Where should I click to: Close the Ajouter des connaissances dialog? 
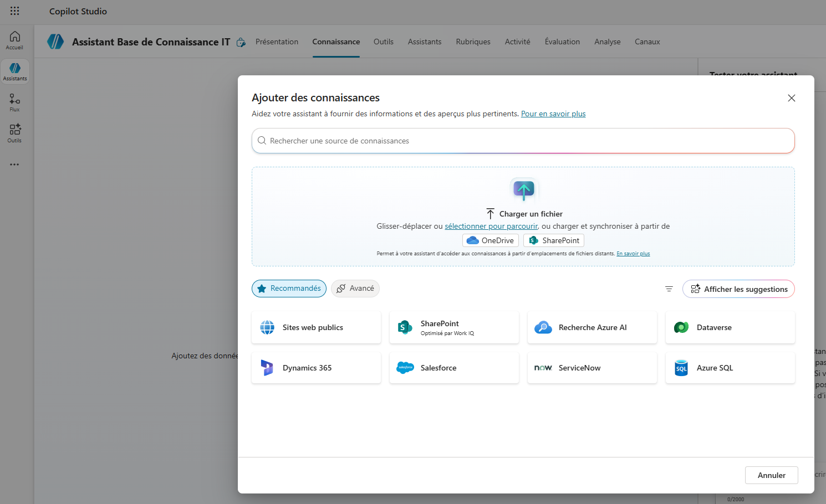coord(791,98)
